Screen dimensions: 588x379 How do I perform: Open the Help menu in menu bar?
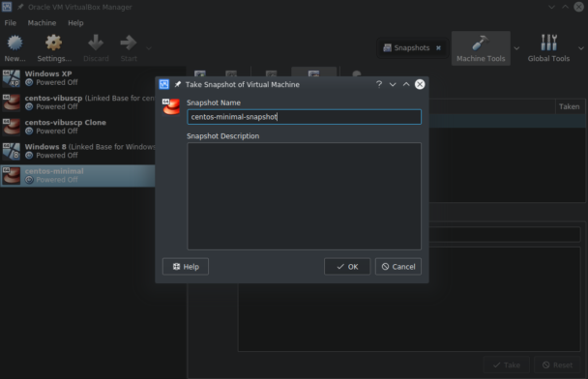coord(75,23)
